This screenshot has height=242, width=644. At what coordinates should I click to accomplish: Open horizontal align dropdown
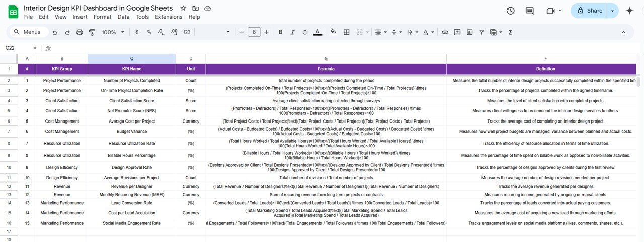[381, 32]
